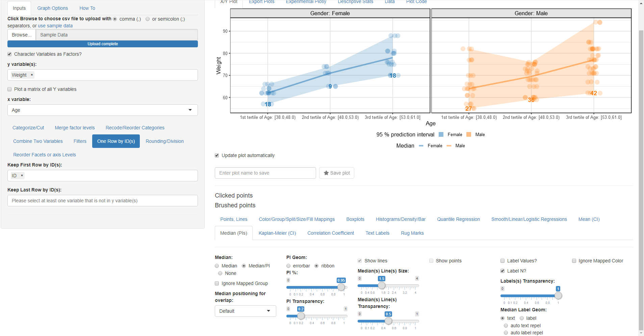Open Quantile Regression tab
This screenshot has height=336, width=644.
[459, 219]
